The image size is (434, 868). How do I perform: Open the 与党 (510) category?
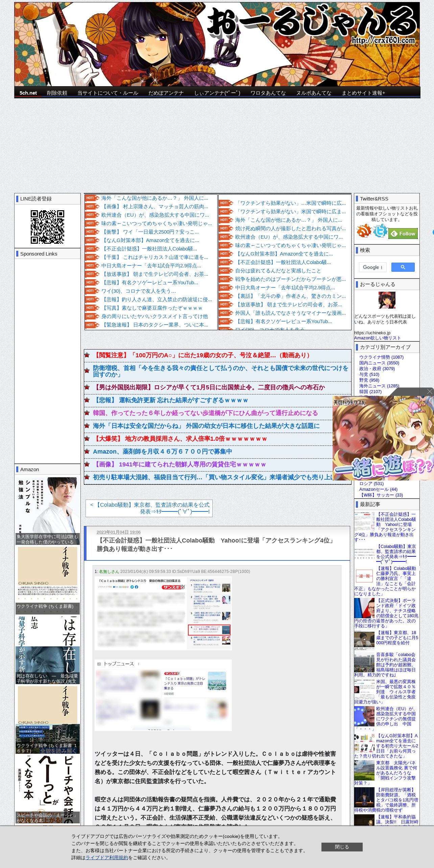coord(369,374)
